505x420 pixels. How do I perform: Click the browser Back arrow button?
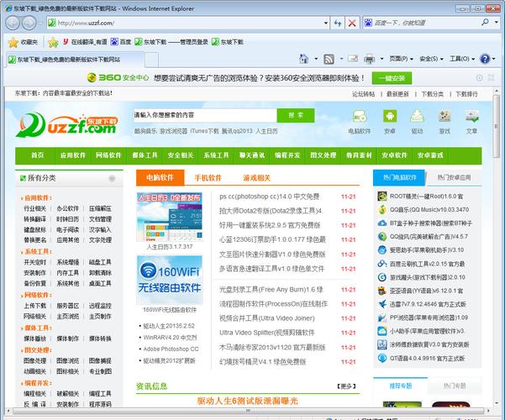tap(13, 23)
